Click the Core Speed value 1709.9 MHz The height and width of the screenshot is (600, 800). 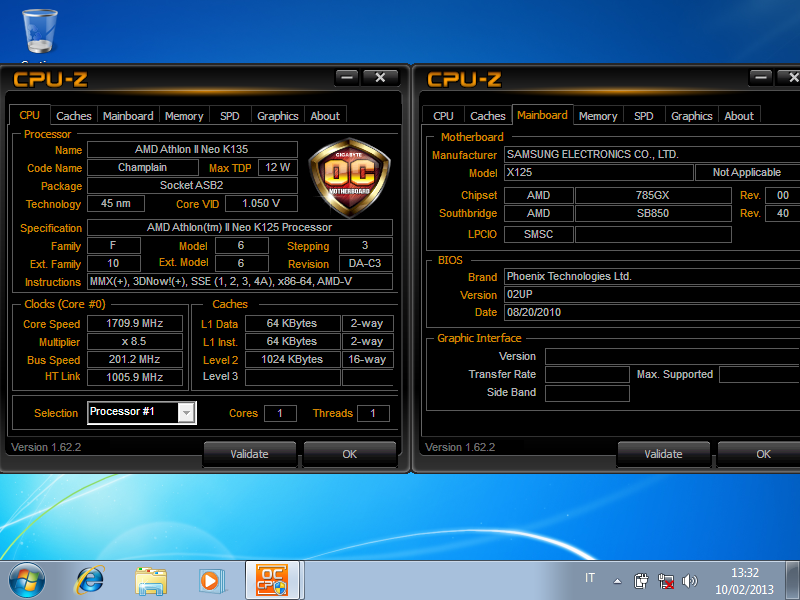pyautogui.click(x=135, y=323)
